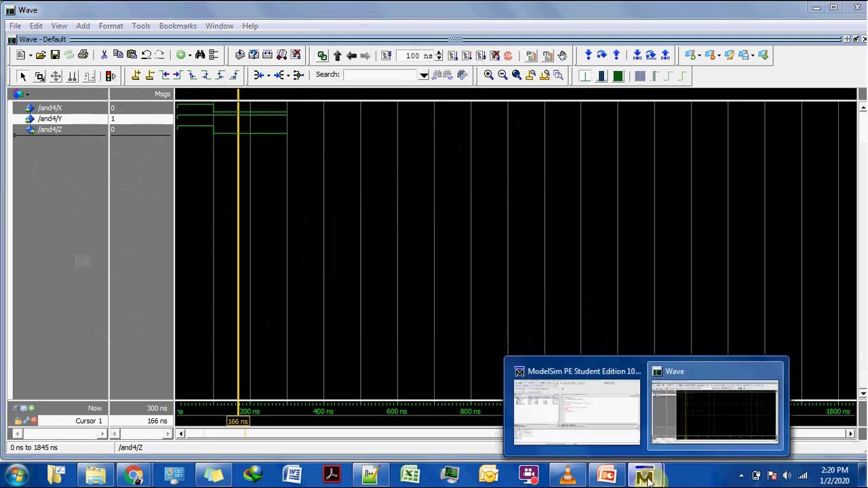
Task: Click the Print icon
Action: point(83,55)
